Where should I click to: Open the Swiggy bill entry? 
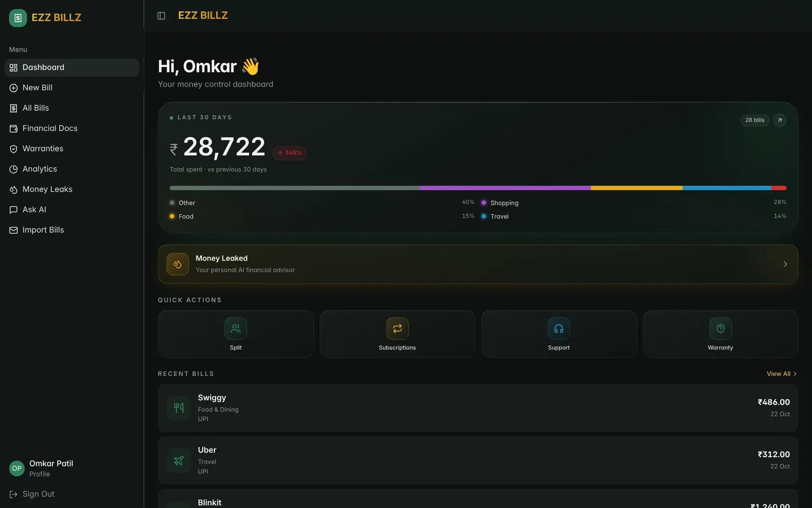click(478, 408)
